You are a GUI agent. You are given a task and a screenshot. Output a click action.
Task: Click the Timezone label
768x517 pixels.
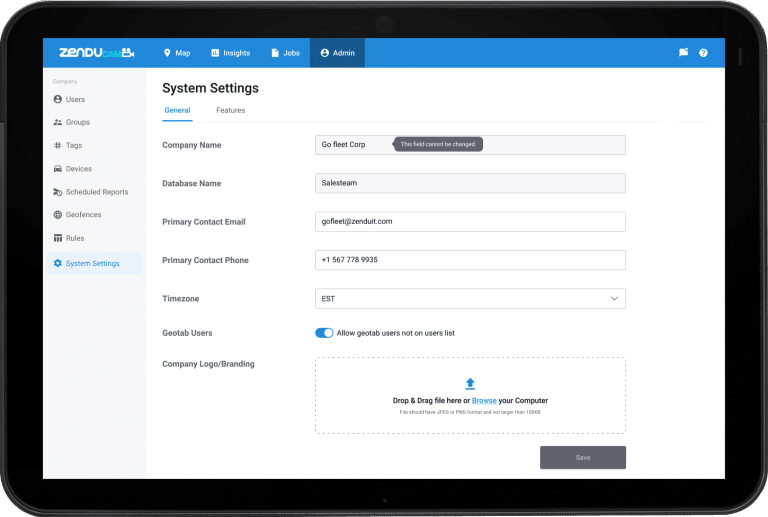(181, 299)
